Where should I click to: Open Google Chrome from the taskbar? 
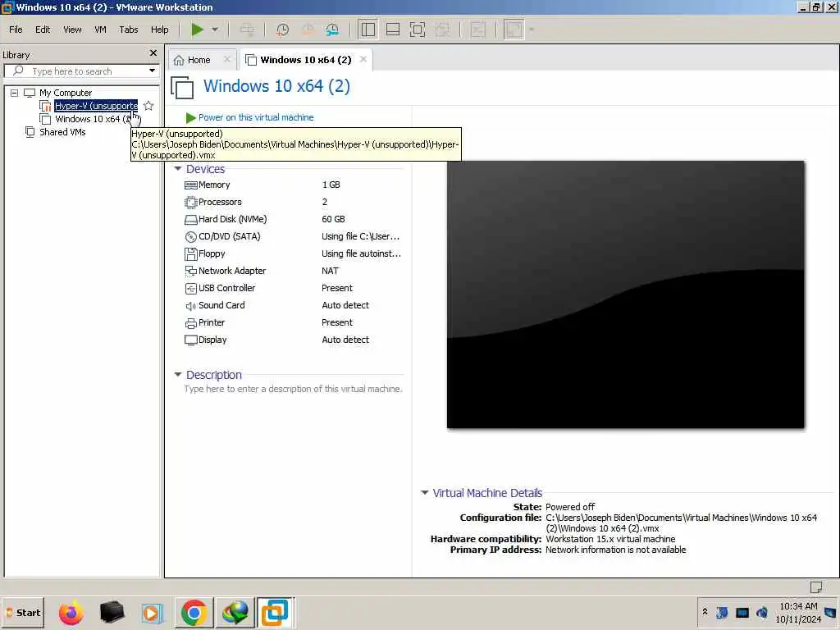click(x=194, y=612)
